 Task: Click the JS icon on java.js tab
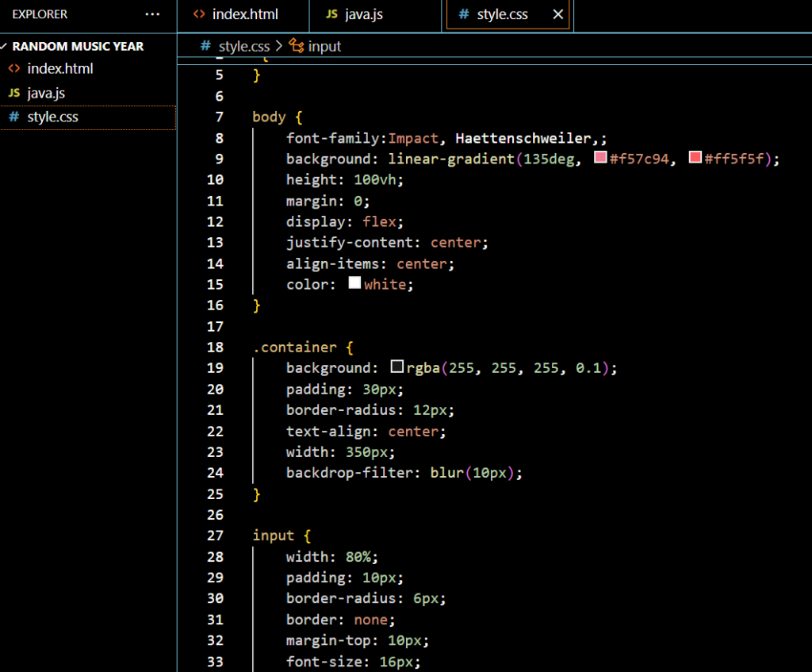point(332,14)
